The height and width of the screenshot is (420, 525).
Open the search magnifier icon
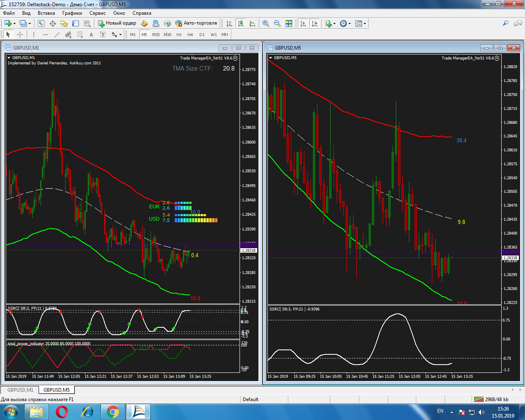[506, 23]
